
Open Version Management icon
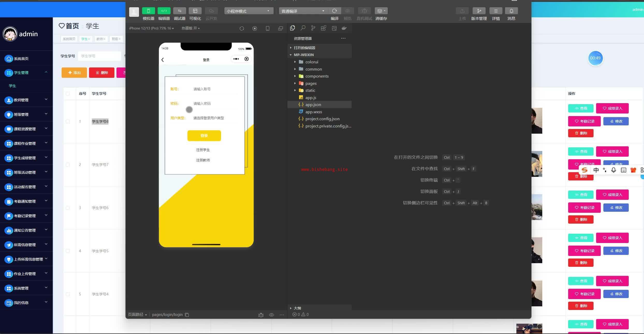(479, 11)
